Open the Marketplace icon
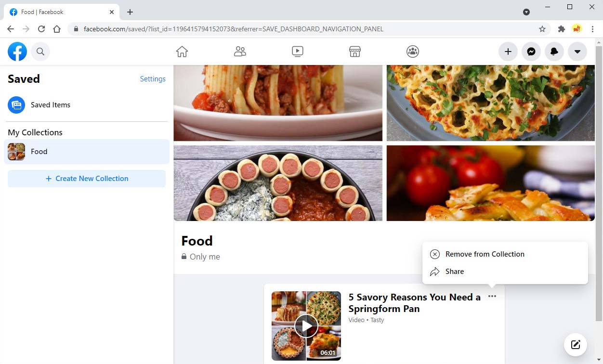This screenshot has width=603, height=364. pos(354,52)
